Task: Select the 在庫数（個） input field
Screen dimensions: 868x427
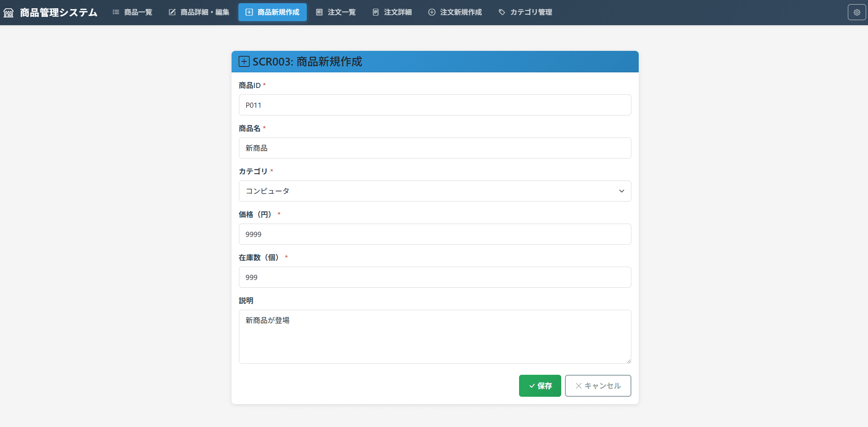Action: 434,277
